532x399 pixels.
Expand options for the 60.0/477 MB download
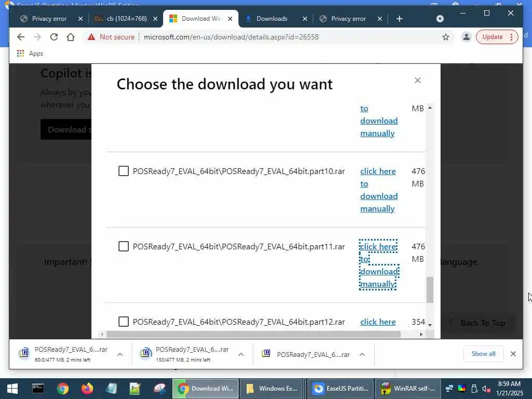point(120,354)
